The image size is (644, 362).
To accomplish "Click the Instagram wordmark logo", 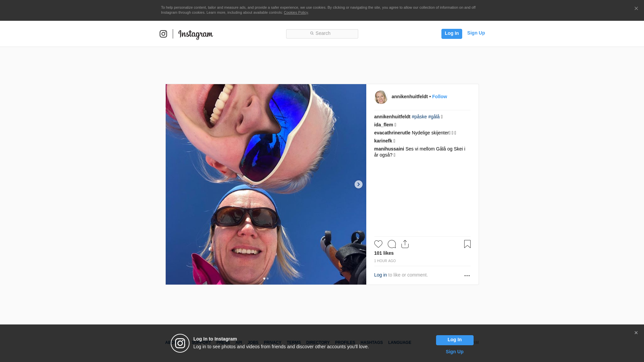I will (196, 34).
